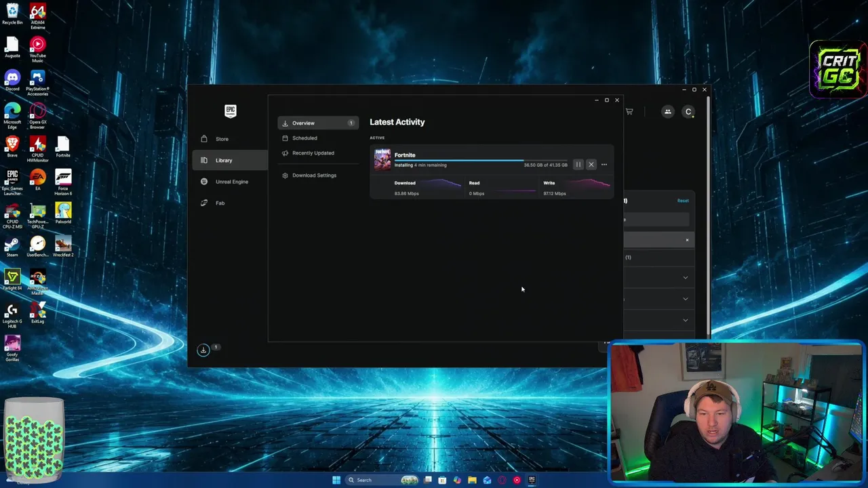Open Brave desktop icon

(x=12, y=147)
